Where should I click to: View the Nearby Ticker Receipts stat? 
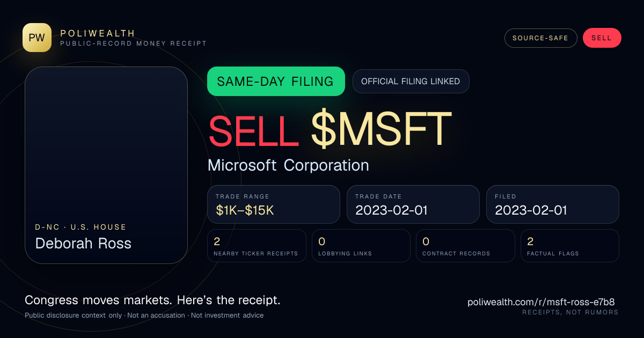tap(257, 246)
